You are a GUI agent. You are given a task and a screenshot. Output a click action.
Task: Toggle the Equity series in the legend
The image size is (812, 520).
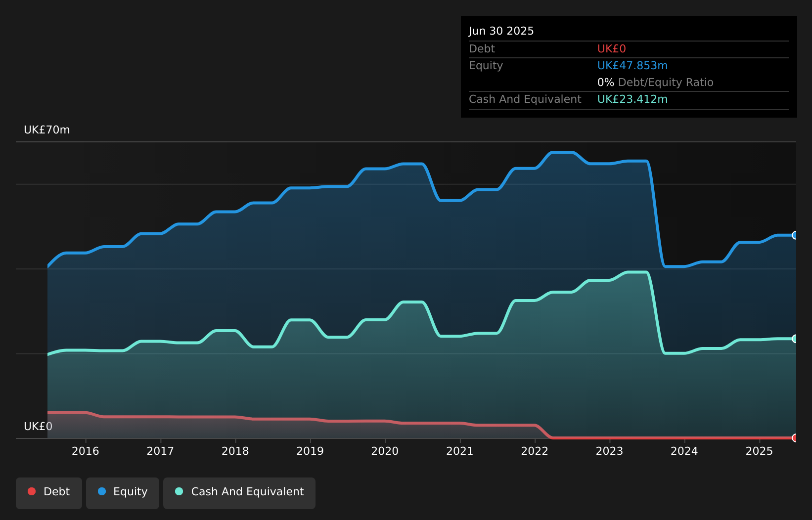[123, 493]
